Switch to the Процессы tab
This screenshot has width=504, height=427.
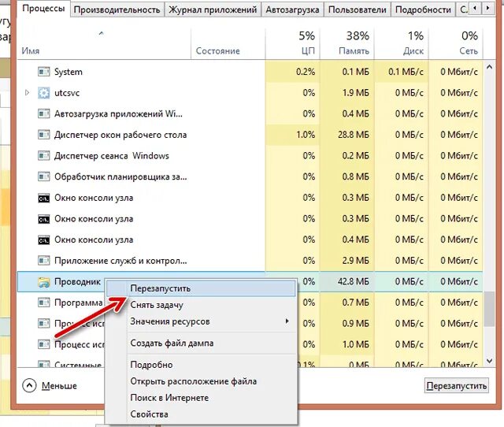pyautogui.click(x=43, y=9)
